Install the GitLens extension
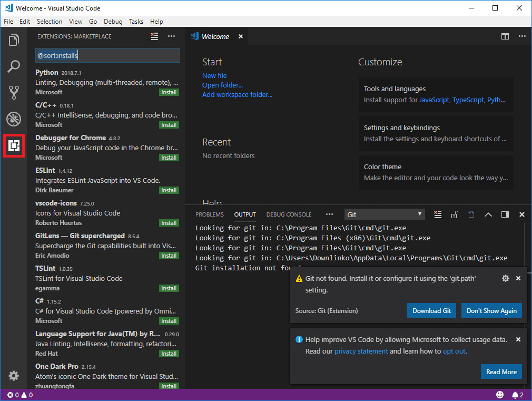Screen dimensions: 532x401 coord(169,256)
